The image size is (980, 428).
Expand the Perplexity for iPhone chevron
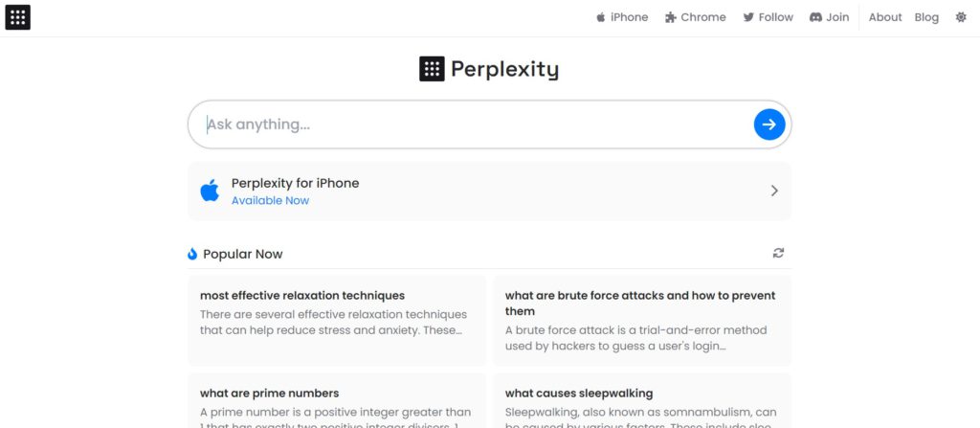click(774, 191)
